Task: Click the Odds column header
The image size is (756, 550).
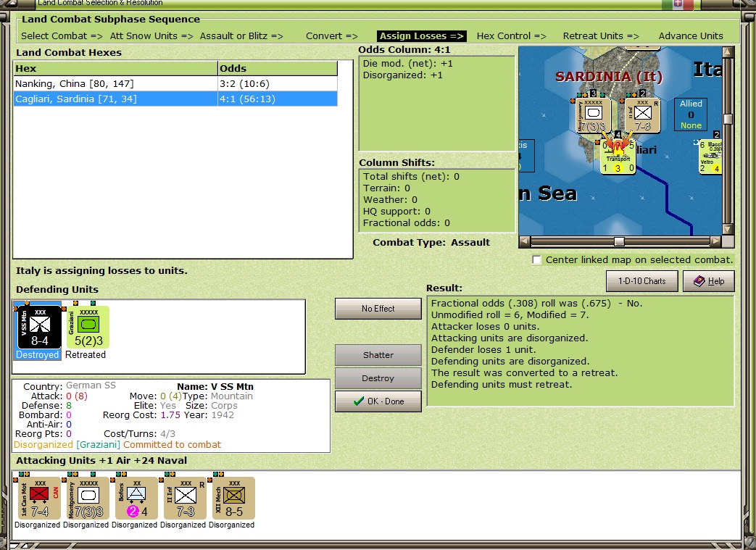Action: pyautogui.click(x=278, y=68)
